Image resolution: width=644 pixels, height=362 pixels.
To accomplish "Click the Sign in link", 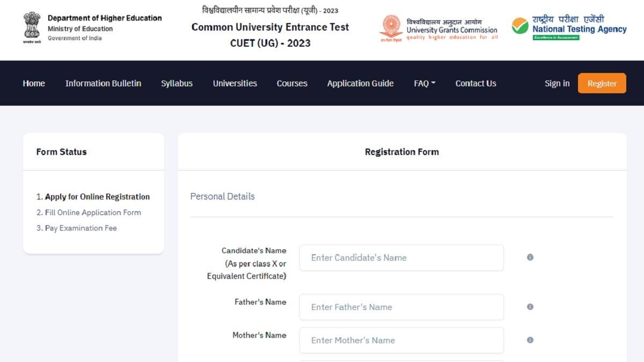I will coord(557,83).
